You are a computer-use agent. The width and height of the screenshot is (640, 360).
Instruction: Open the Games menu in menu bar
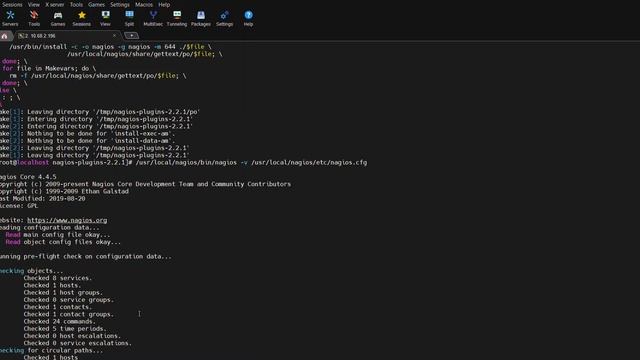96,4
